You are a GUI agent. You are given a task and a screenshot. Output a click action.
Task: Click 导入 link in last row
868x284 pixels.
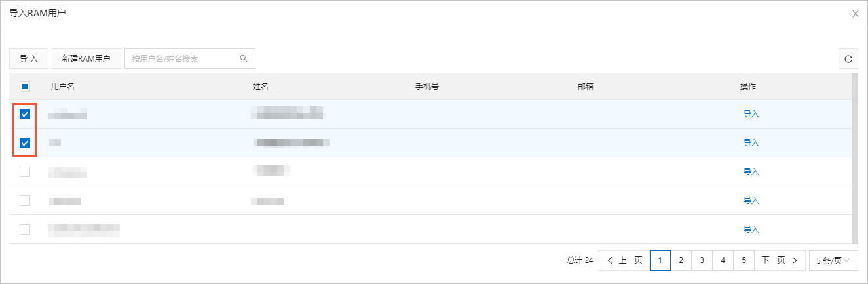tap(751, 230)
